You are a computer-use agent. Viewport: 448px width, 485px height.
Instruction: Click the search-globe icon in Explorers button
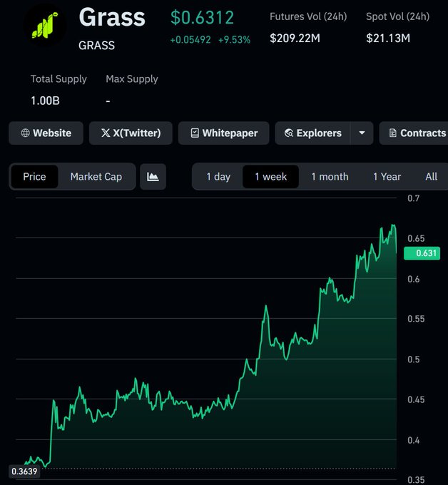289,133
